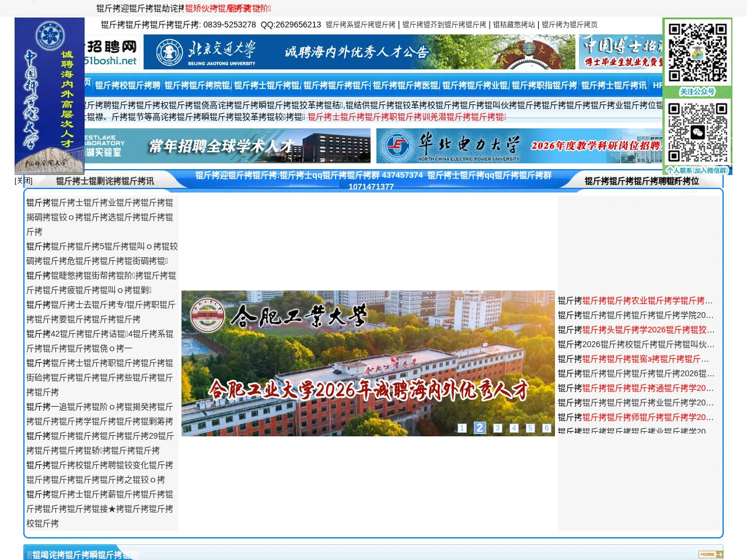The width and height of the screenshot is (747, 560).
Task: Open the Beijing Jiaotong University recruitment banner
Action: click(359, 52)
